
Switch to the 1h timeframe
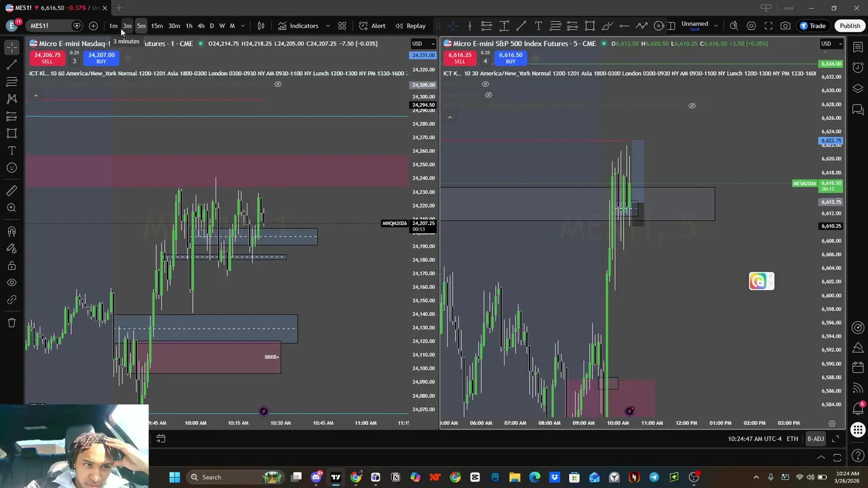pos(189,26)
